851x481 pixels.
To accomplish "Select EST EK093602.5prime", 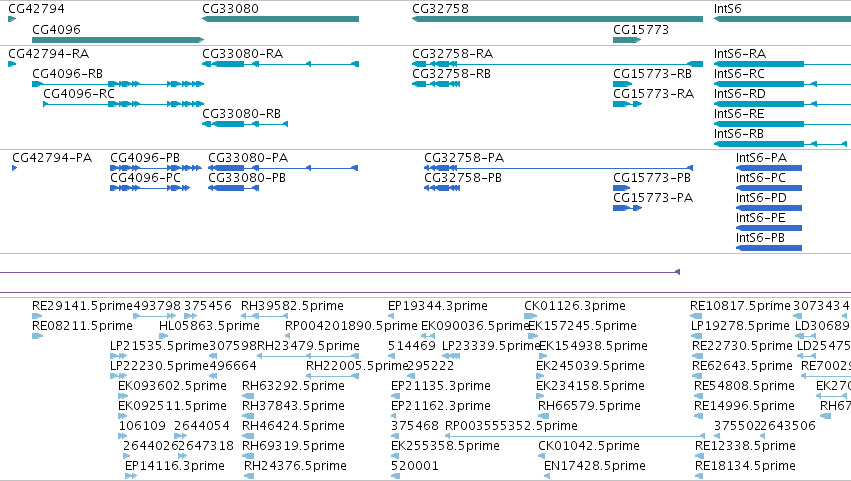I will coord(172,387).
